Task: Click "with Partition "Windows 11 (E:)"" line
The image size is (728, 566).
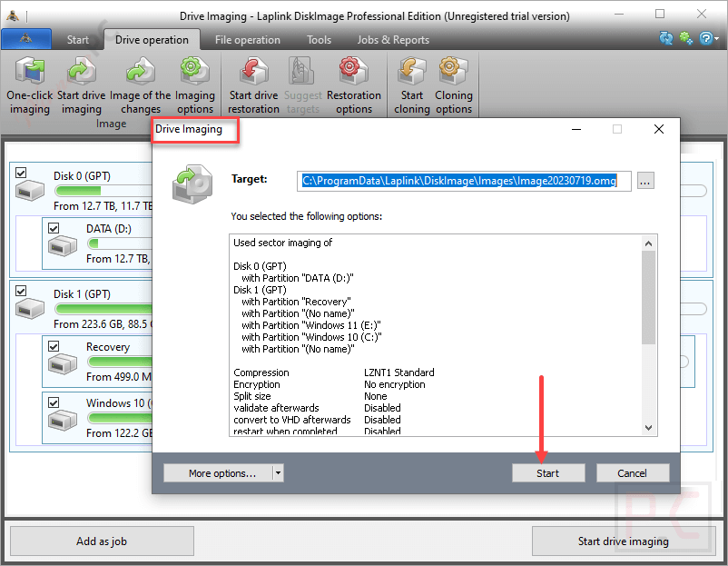Action: click(x=311, y=325)
